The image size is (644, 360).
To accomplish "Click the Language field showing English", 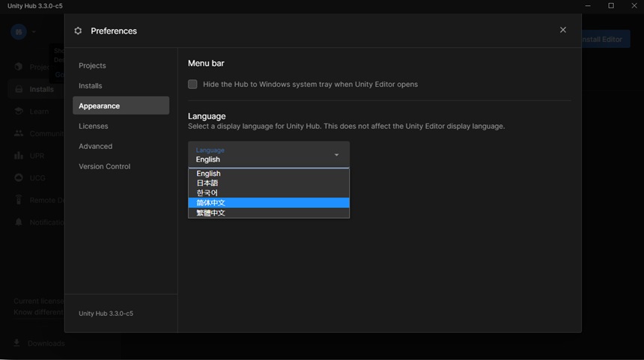I will [269, 155].
